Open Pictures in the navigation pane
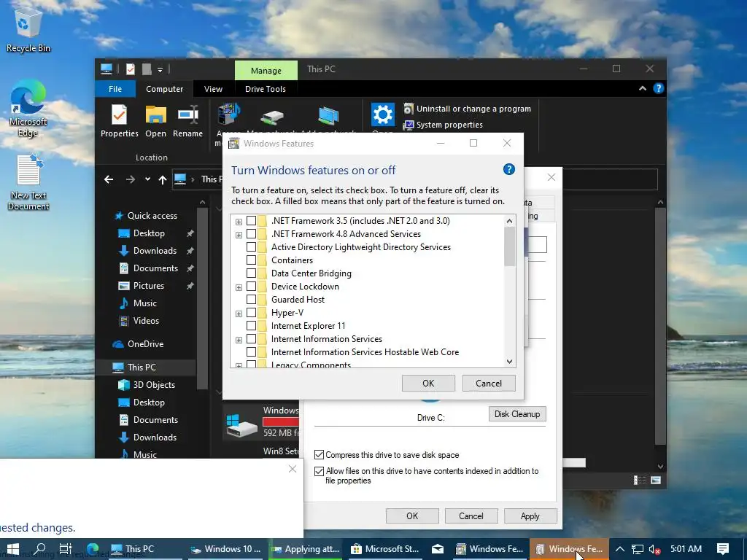 tap(142, 286)
